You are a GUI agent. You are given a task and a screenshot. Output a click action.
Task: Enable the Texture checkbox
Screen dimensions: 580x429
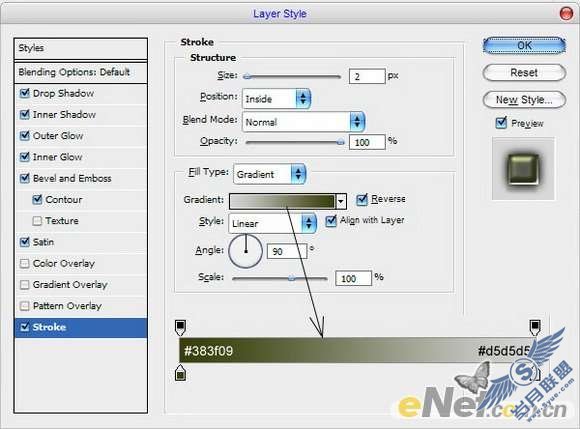[37, 221]
